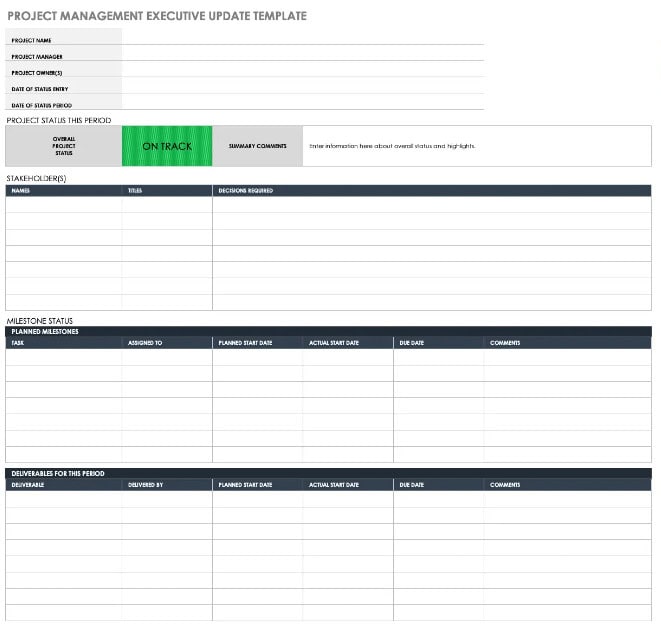Click the Project Management Executive Update Template title
The width and height of the screenshot is (661, 628).
(x=157, y=16)
